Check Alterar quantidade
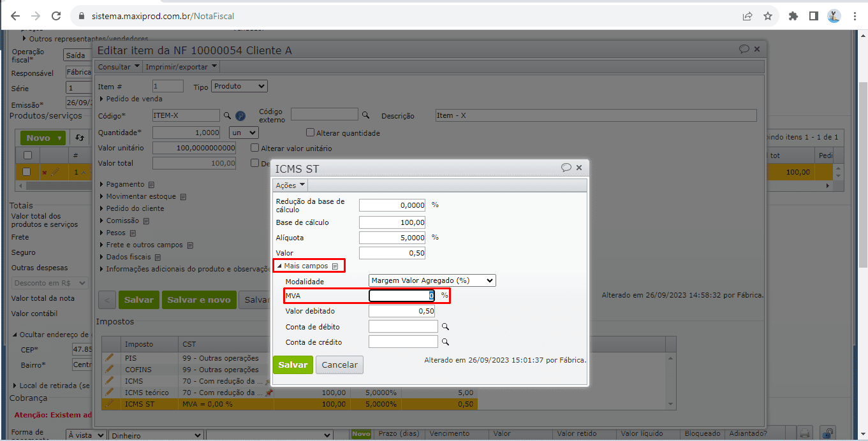Screen dimensions: 868x441 (x=311, y=133)
